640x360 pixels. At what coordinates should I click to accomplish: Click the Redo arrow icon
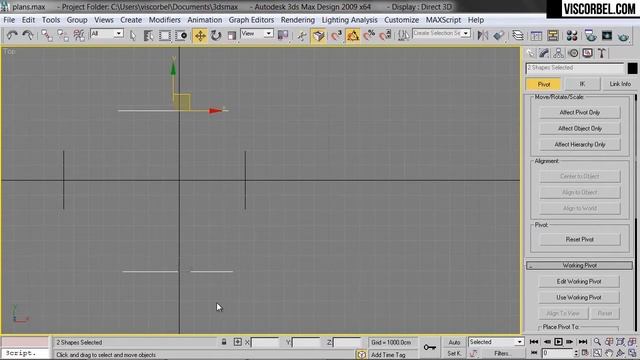point(28,36)
